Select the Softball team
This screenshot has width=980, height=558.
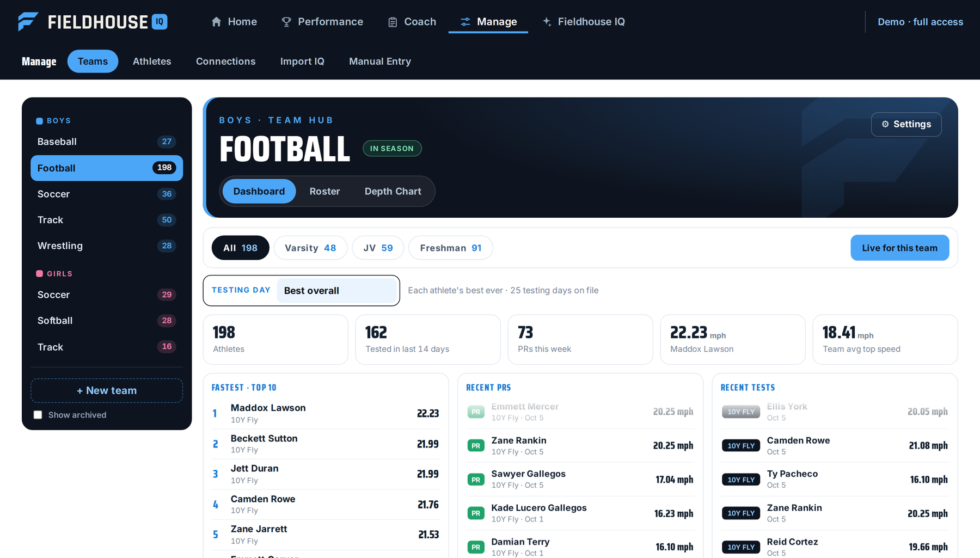pyautogui.click(x=107, y=321)
